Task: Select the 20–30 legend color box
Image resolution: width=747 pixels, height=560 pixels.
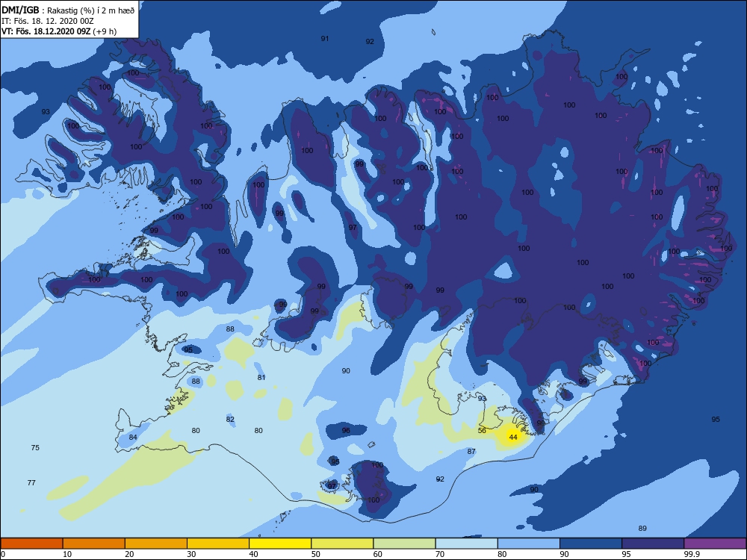Action: tap(156, 544)
